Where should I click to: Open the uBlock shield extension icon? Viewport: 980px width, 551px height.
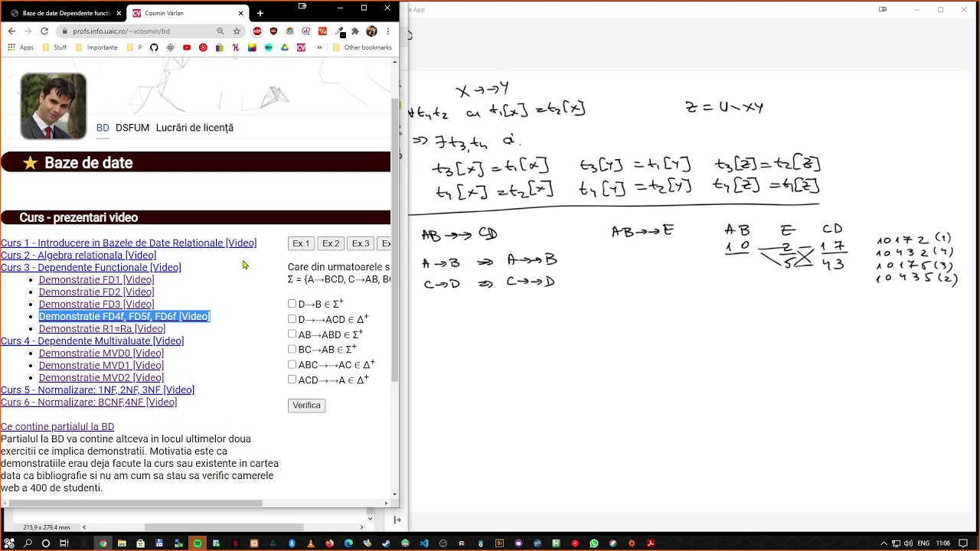(x=273, y=31)
